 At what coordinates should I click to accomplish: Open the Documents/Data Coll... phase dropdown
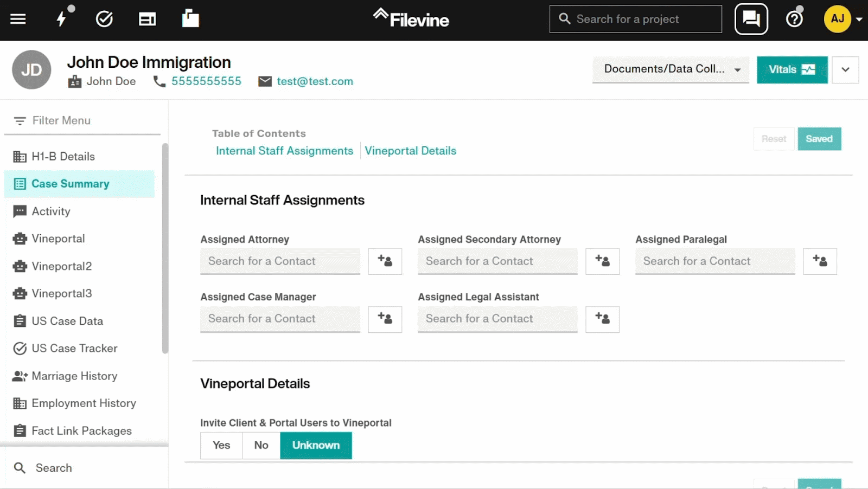[x=671, y=69]
